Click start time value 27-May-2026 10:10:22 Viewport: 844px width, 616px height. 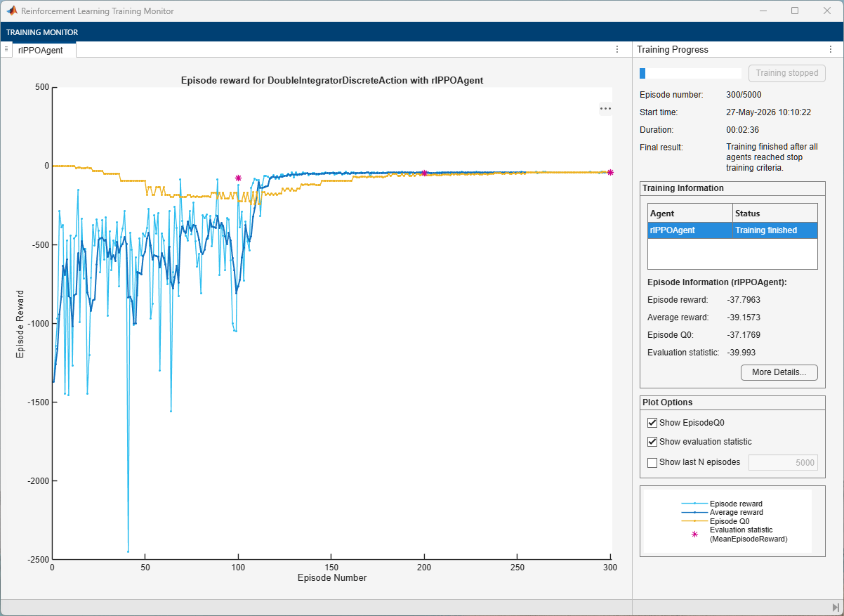(769, 112)
